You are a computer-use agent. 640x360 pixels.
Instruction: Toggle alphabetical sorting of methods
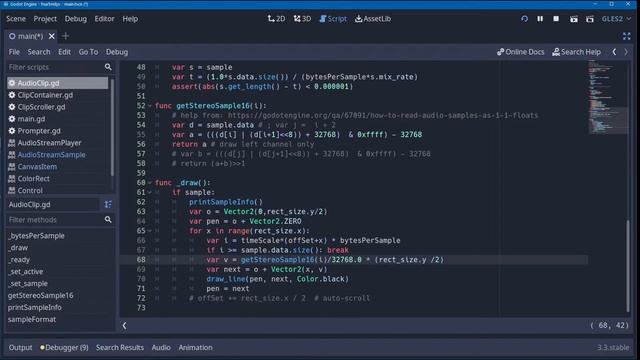pos(108,204)
